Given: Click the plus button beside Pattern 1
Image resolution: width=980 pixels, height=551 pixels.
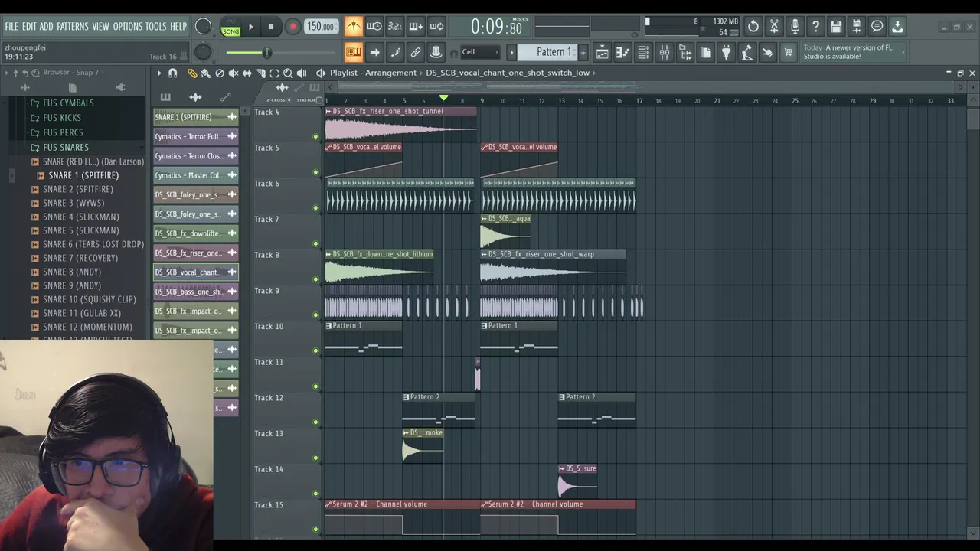Looking at the screenshot, I should (583, 52).
